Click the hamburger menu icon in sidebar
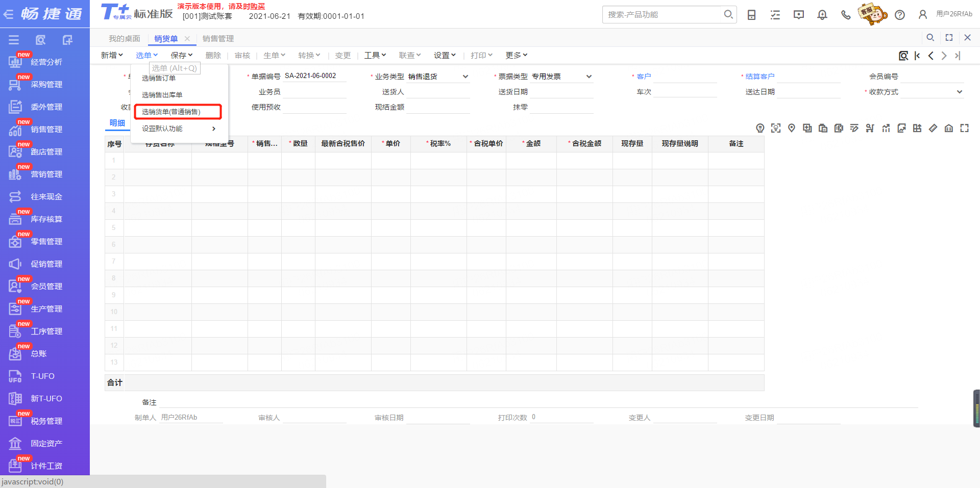980x488 pixels. click(14, 40)
